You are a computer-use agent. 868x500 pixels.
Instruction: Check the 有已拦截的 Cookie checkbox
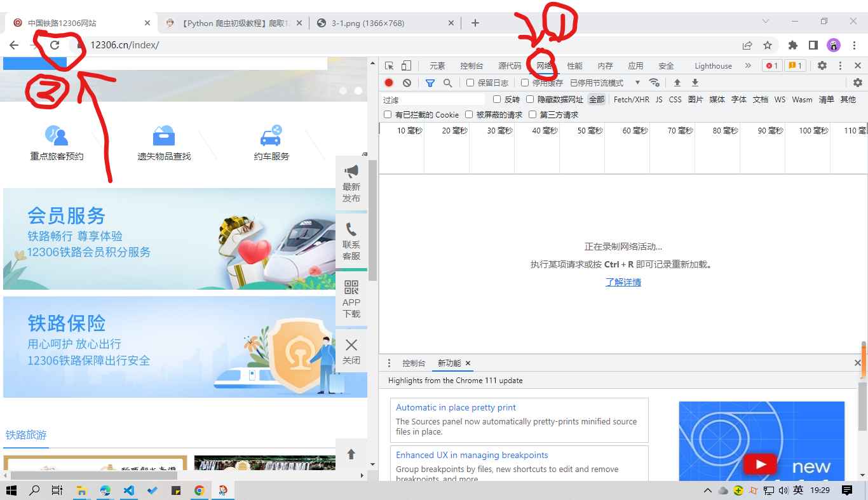(x=388, y=114)
